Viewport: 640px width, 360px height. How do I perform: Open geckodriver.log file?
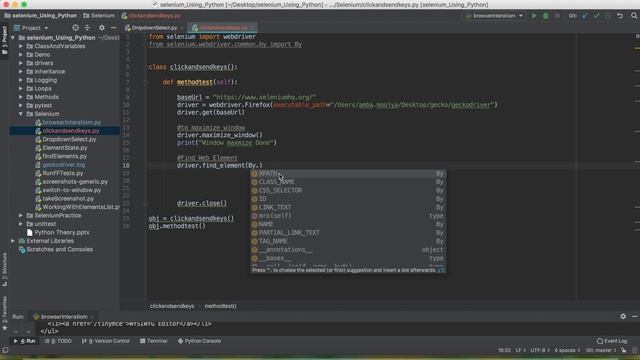tap(64, 165)
